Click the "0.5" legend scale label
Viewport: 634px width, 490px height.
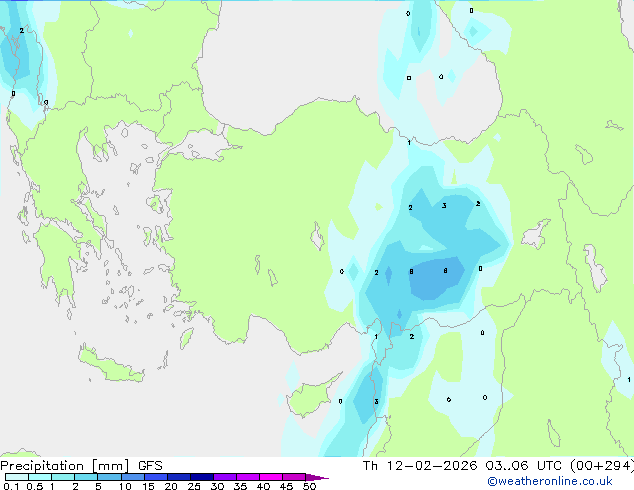(35, 486)
